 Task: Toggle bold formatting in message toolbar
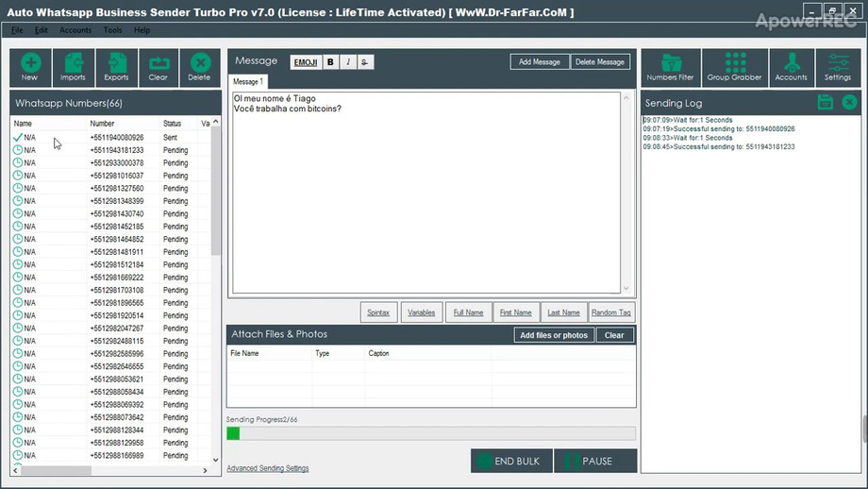[x=330, y=62]
